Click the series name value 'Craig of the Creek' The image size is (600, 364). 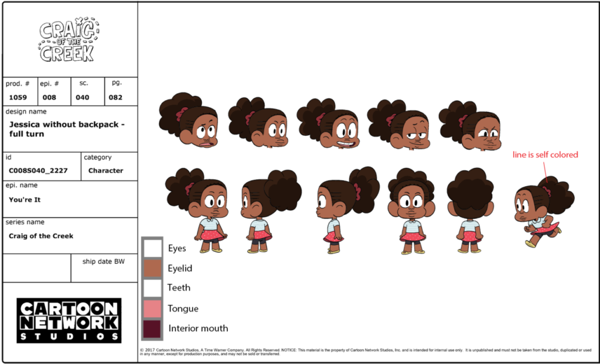41,236
